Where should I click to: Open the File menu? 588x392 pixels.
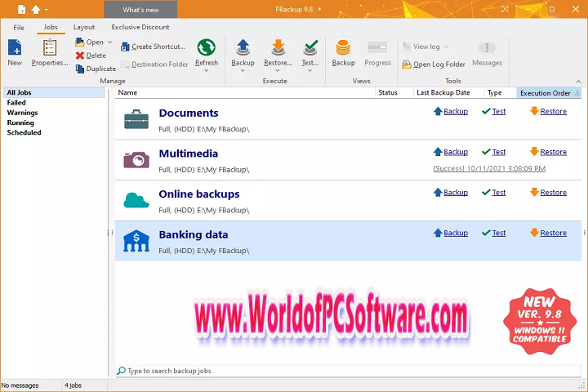click(19, 28)
